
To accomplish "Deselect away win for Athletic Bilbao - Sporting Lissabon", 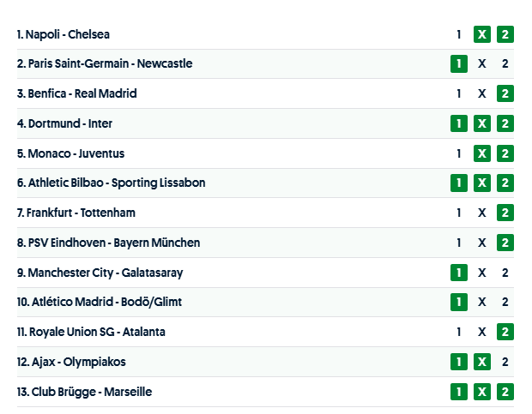I will [x=505, y=183].
